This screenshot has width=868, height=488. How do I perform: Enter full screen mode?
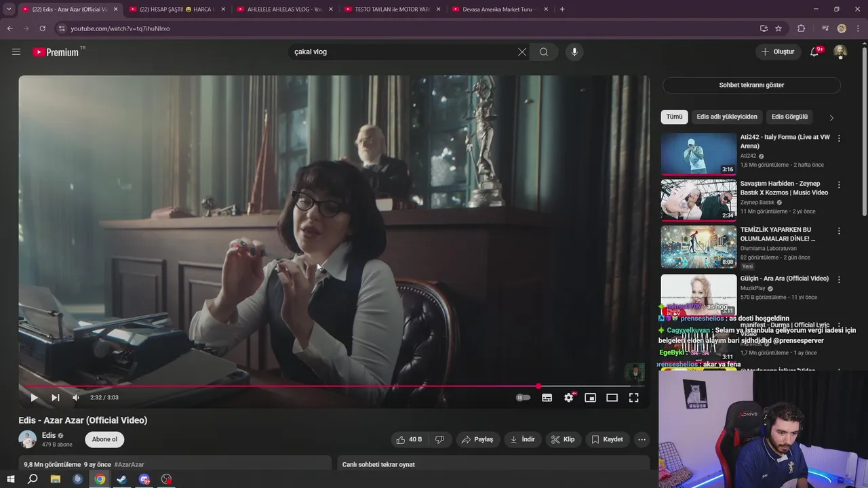click(x=633, y=398)
